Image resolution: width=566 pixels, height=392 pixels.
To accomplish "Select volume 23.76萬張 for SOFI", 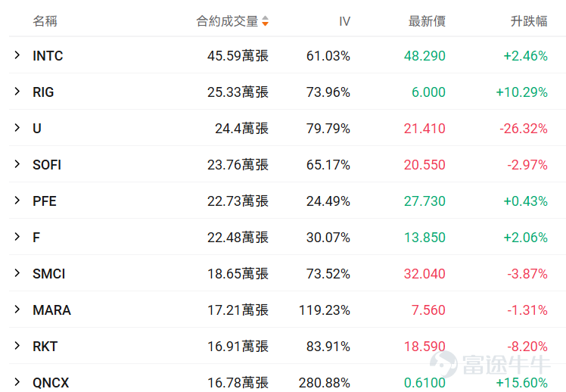I will pyautogui.click(x=238, y=165).
